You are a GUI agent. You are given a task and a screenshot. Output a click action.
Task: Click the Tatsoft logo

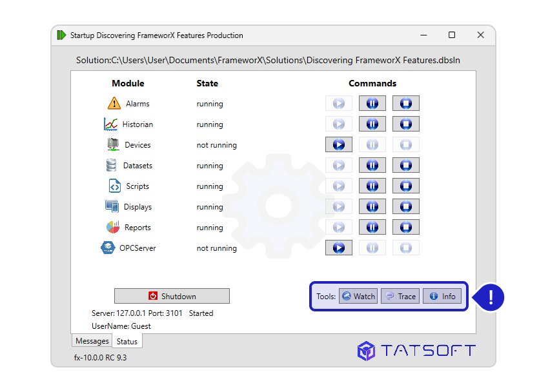pyautogui.click(x=416, y=351)
